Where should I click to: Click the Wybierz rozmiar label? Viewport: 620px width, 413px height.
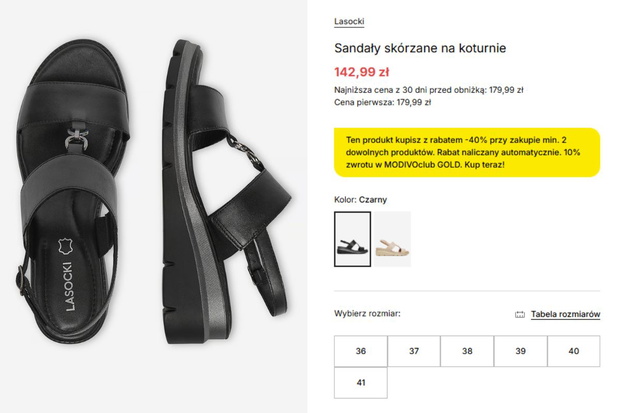click(x=367, y=314)
